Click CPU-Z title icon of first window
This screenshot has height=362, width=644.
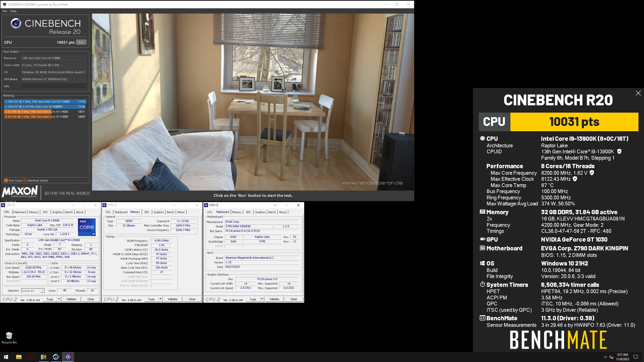(3, 205)
